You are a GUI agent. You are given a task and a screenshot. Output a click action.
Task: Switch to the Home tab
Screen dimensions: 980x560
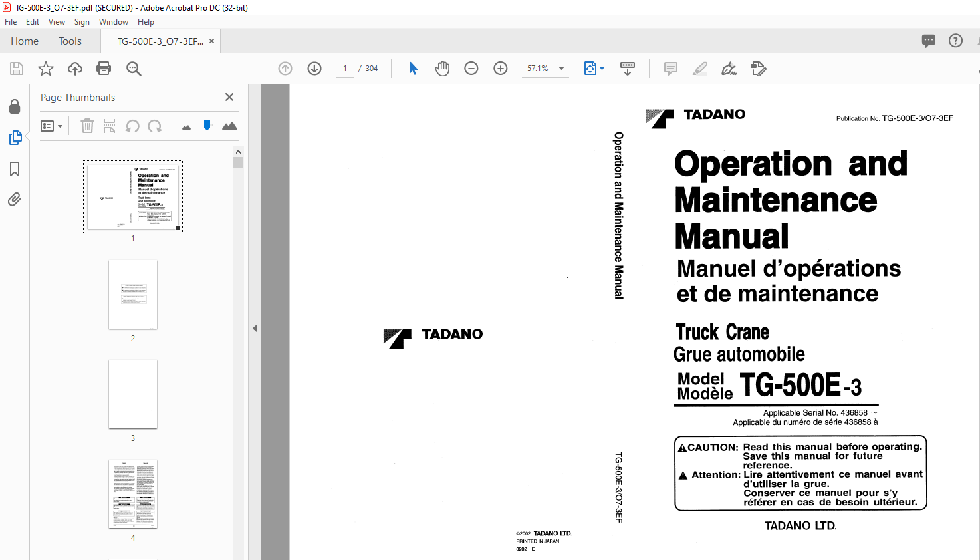click(25, 41)
